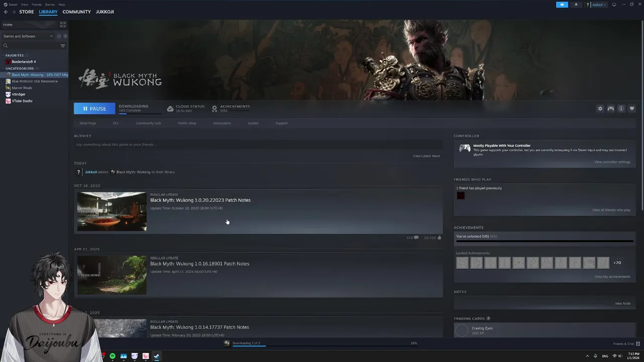The height and width of the screenshot is (362, 644).
Task: Open the 1.0.20.22023 patch notes thumbnail
Action: point(112,211)
